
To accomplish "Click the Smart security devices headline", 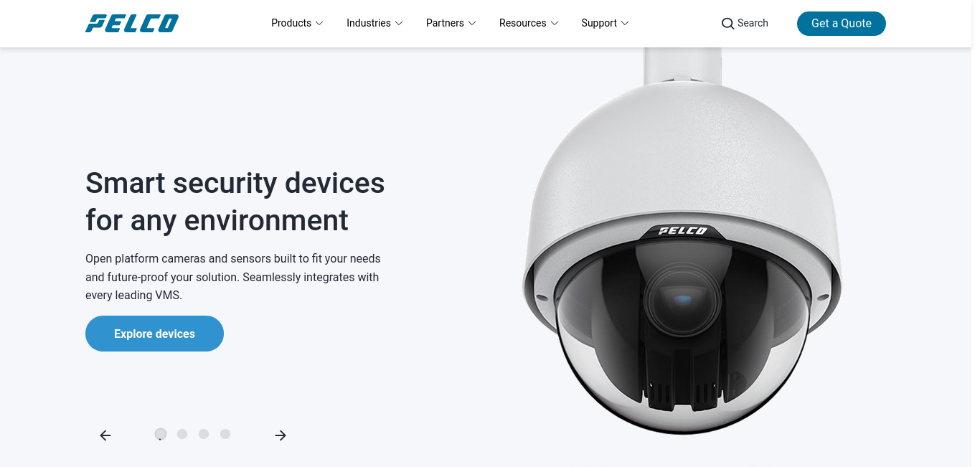I will [x=235, y=202].
